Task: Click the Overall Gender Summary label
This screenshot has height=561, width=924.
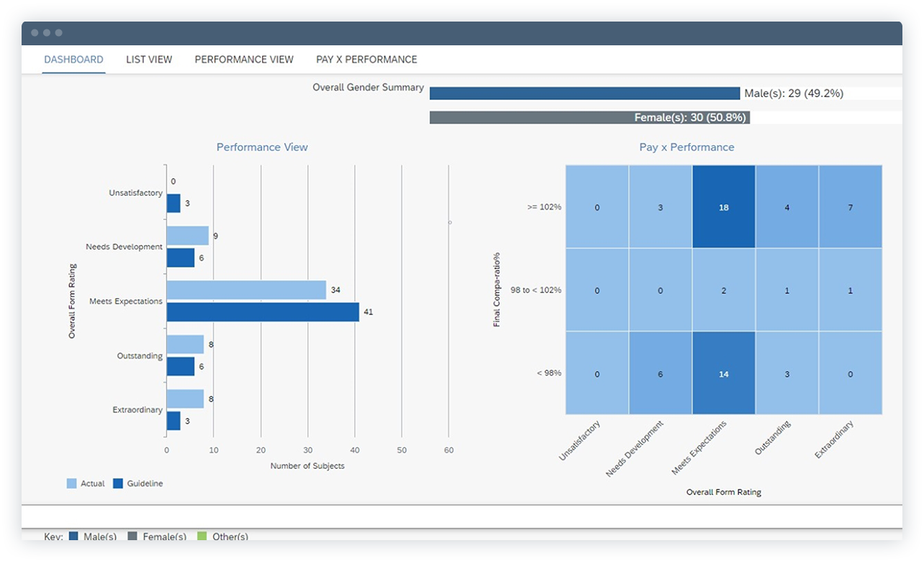Action: coord(368,88)
